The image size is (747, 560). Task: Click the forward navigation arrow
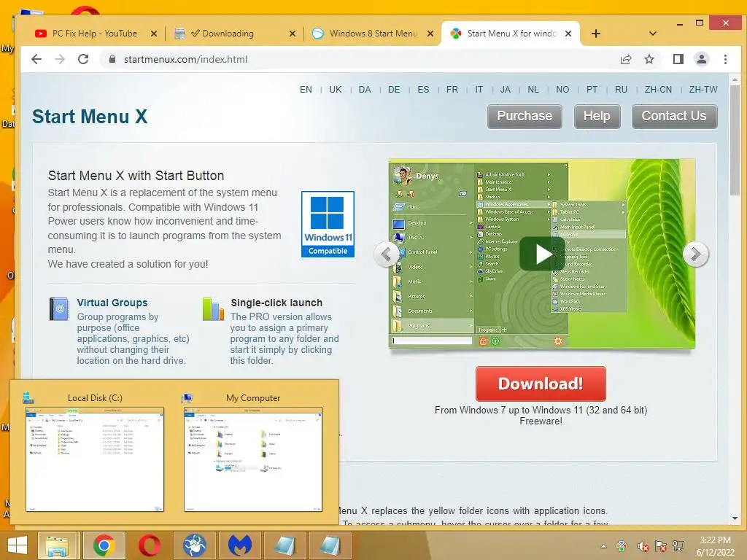coord(60,59)
